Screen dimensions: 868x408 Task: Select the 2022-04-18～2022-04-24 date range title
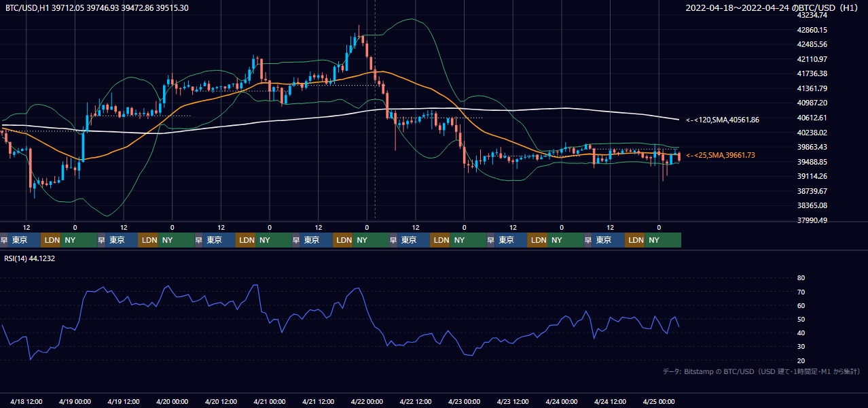point(772,7)
